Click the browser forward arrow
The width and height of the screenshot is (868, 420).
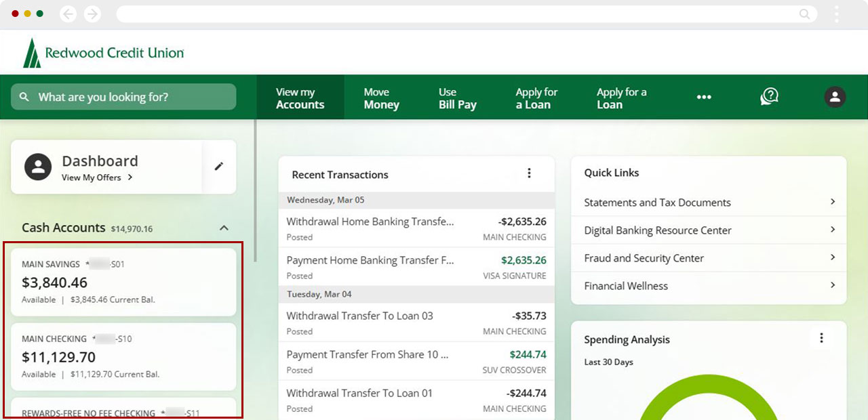(x=92, y=14)
